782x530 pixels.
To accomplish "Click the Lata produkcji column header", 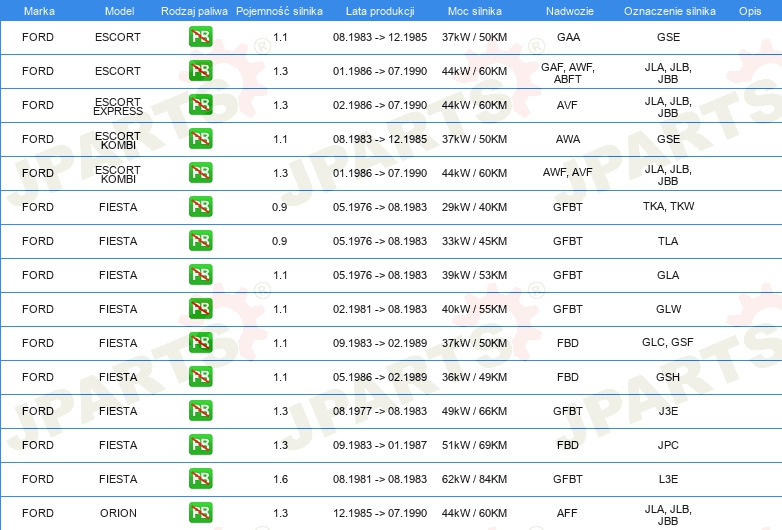I will tap(380, 11).
